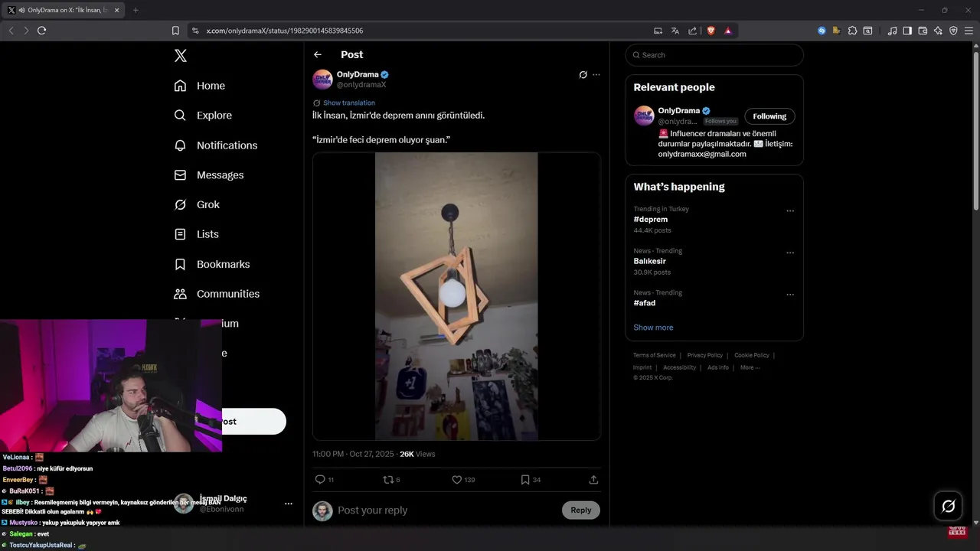Viewport: 980px width, 551px height.
Task: Open the extensions puzzle icon
Action: pos(852,31)
